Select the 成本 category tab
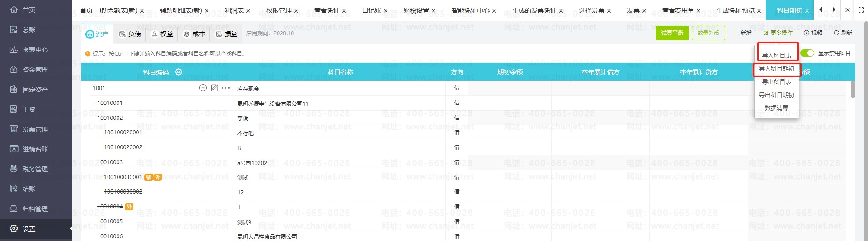This screenshot has width=868, height=241. [x=194, y=34]
